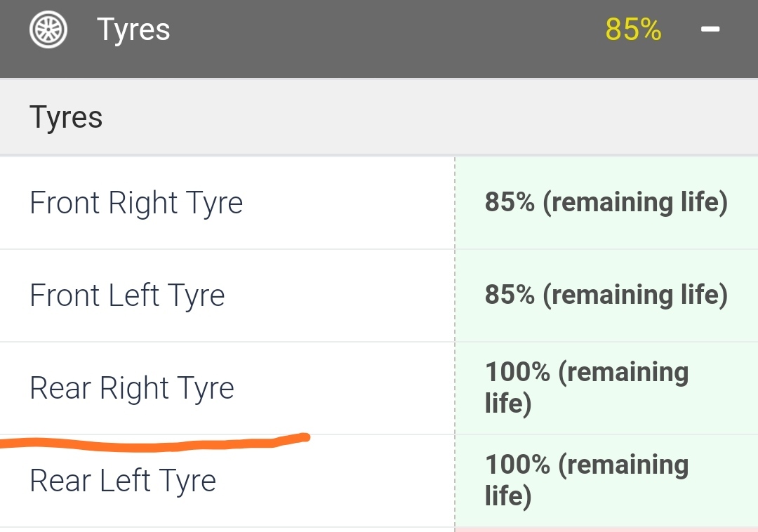This screenshot has height=532, width=758.
Task: Click the orange underline annotation stroke
Action: pyautogui.click(x=154, y=444)
